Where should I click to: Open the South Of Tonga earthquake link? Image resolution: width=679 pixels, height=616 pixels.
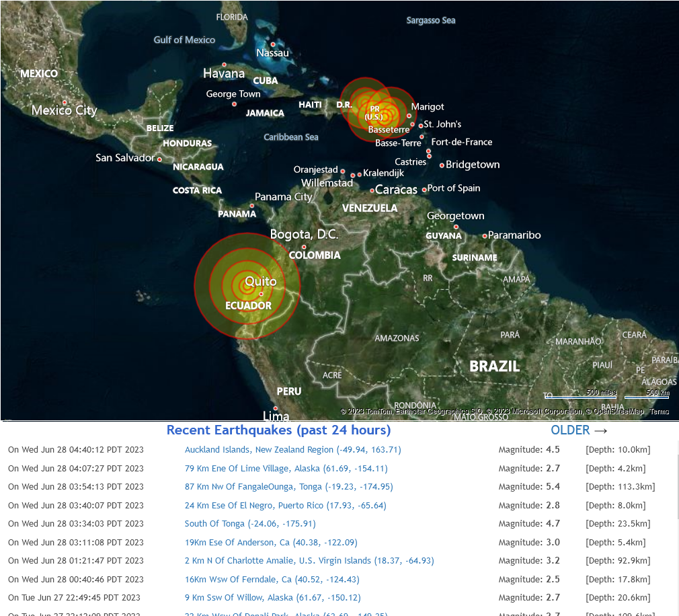click(250, 523)
